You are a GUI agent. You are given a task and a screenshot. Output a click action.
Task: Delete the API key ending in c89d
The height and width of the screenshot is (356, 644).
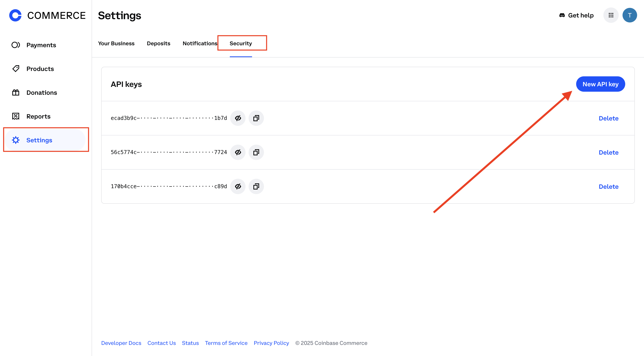click(x=609, y=186)
